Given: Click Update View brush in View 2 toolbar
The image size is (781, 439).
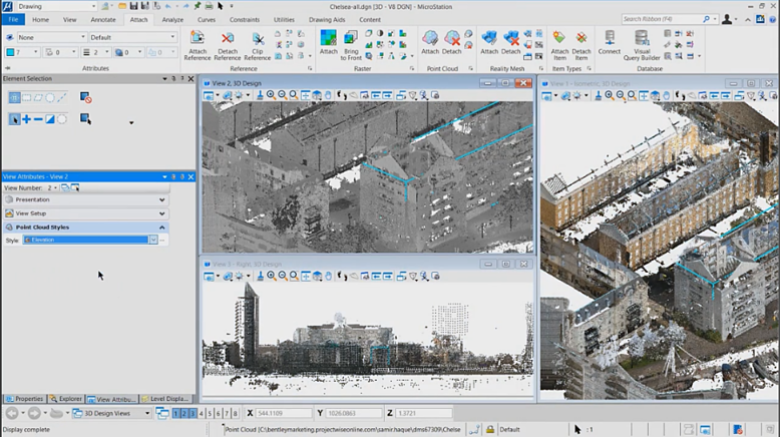Looking at the screenshot, I should (260, 95).
